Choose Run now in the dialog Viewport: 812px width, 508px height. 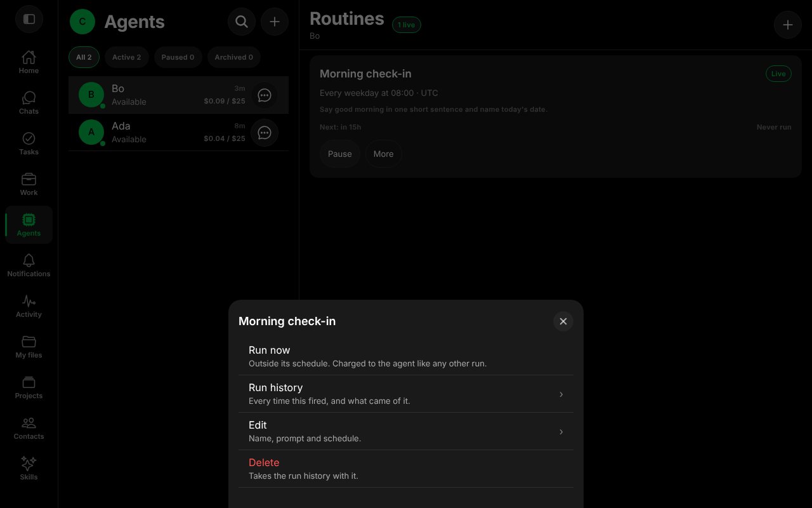pos(406,356)
